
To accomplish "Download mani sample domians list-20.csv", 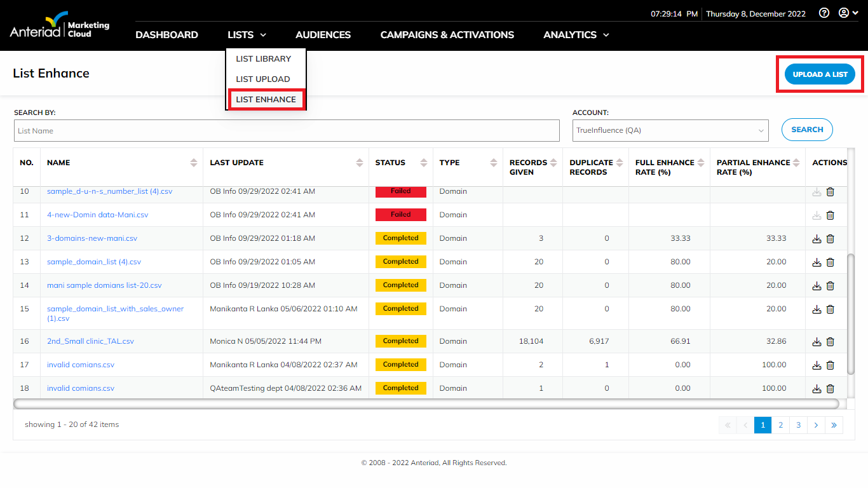I will coord(817,286).
